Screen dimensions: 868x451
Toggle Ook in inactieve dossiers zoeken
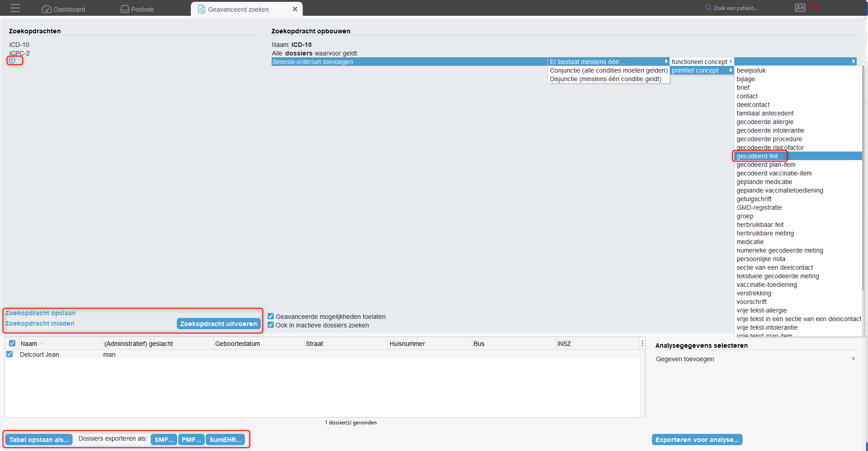tap(271, 325)
